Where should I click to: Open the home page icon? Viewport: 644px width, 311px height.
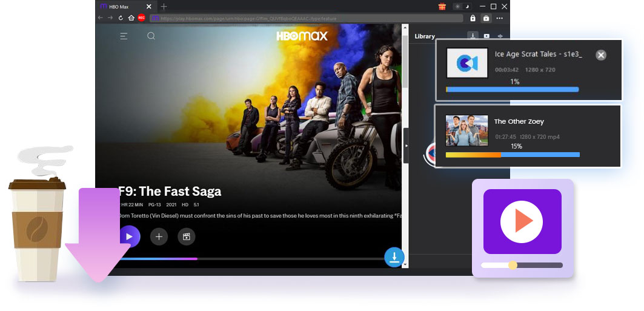tap(131, 18)
